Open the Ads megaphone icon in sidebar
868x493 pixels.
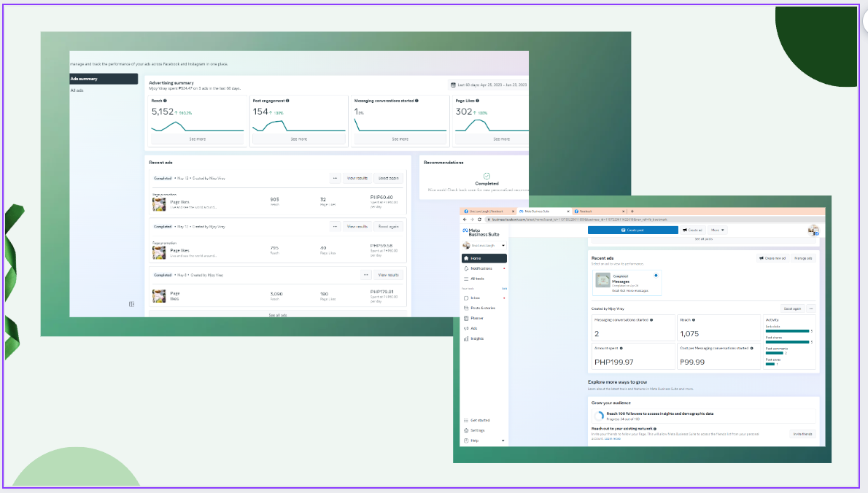466,329
